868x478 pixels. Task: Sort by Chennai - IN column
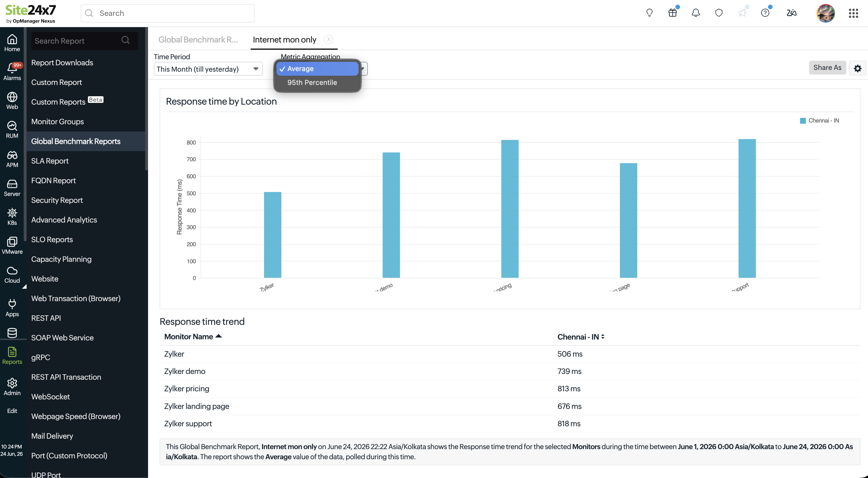click(581, 336)
